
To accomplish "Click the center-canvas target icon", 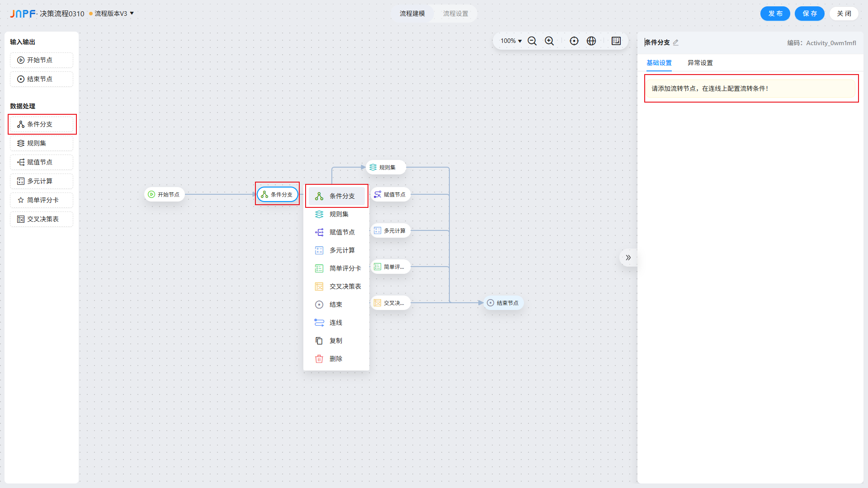I will point(574,41).
